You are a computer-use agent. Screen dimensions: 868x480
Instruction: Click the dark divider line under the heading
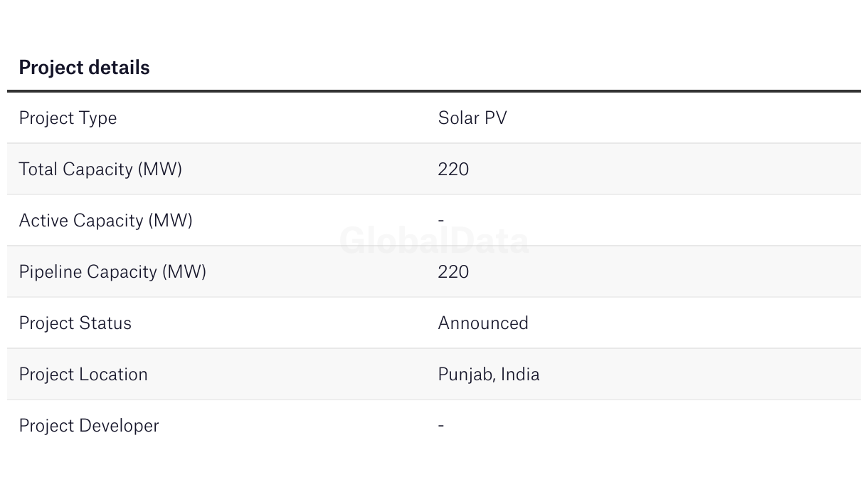(x=434, y=91)
